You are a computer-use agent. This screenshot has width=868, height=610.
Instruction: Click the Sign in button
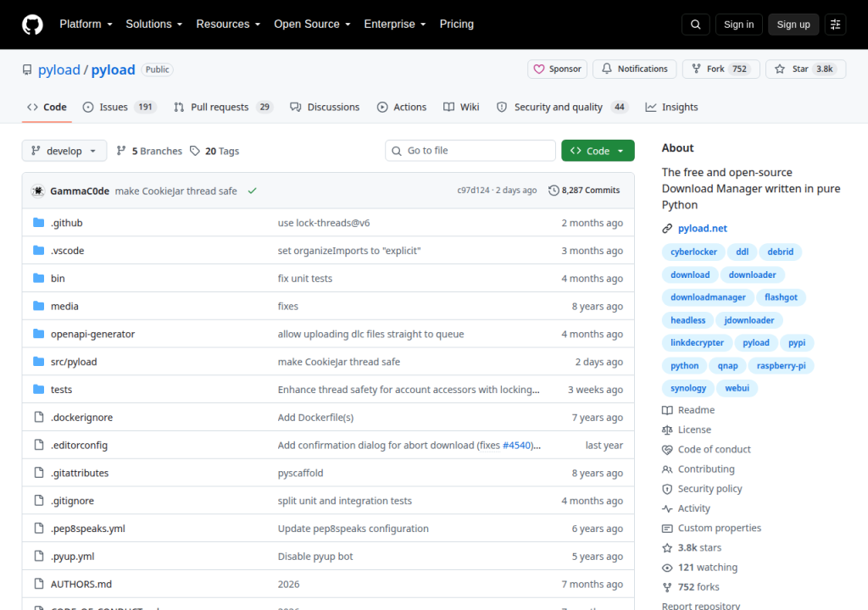tap(738, 25)
